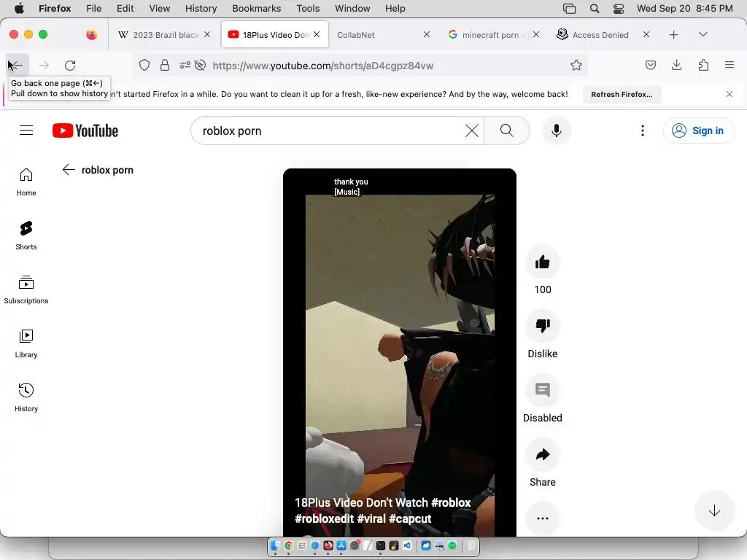Open the tracking protection shield icon
The image size is (747, 560).
[144, 65]
